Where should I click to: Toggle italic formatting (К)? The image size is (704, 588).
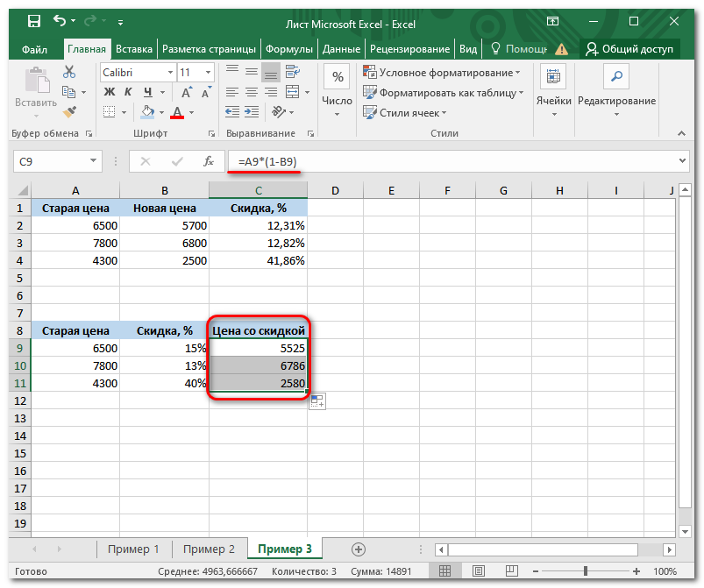click(x=129, y=91)
